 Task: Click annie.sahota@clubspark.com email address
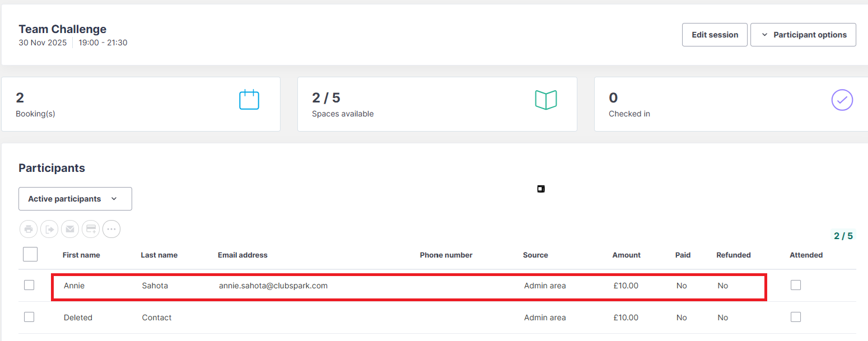(x=273, y=286)
